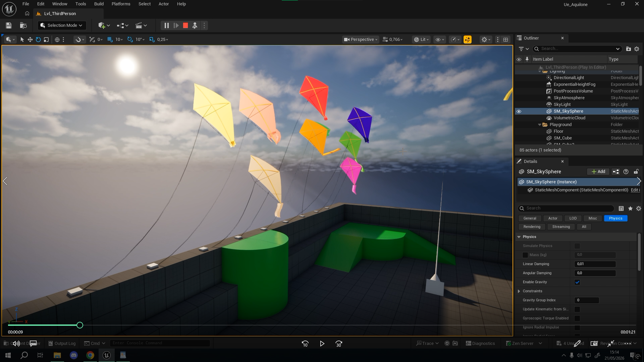Screen dimensions: 644x362
Task: Open Blueprint/Add Script icon next to Add
Action: pos(616,172)
